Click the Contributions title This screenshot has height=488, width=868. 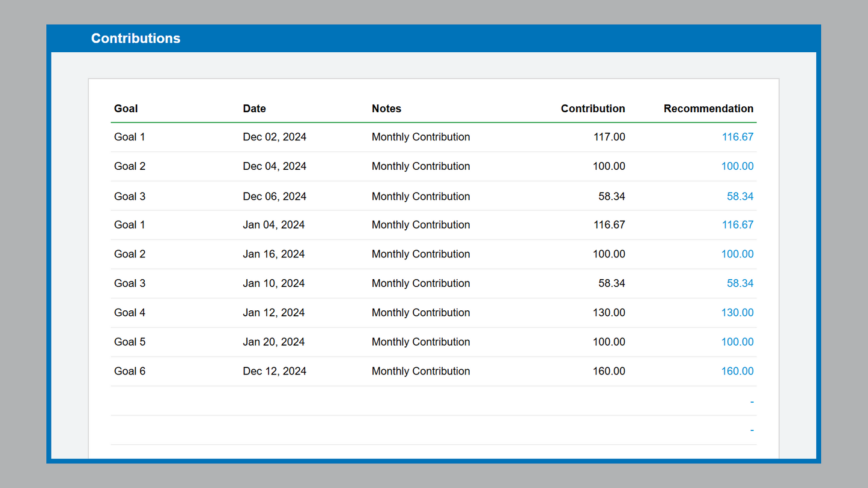(136, 38)
